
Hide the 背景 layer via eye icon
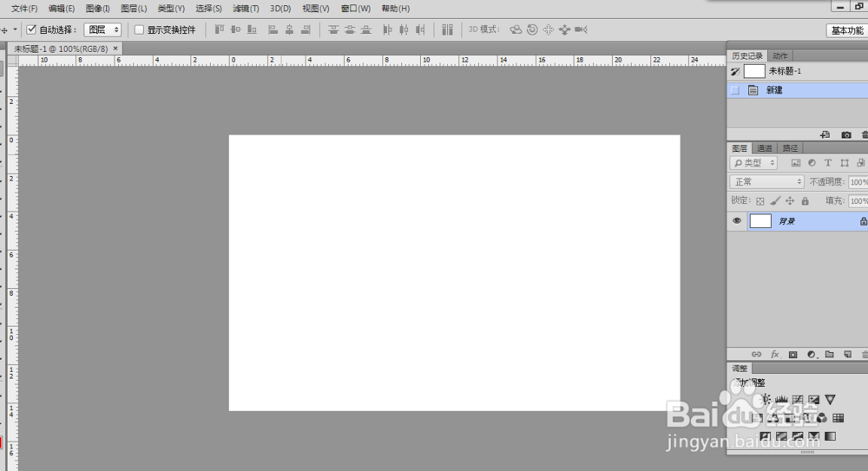pyautogui.click(x=737, y=221)
